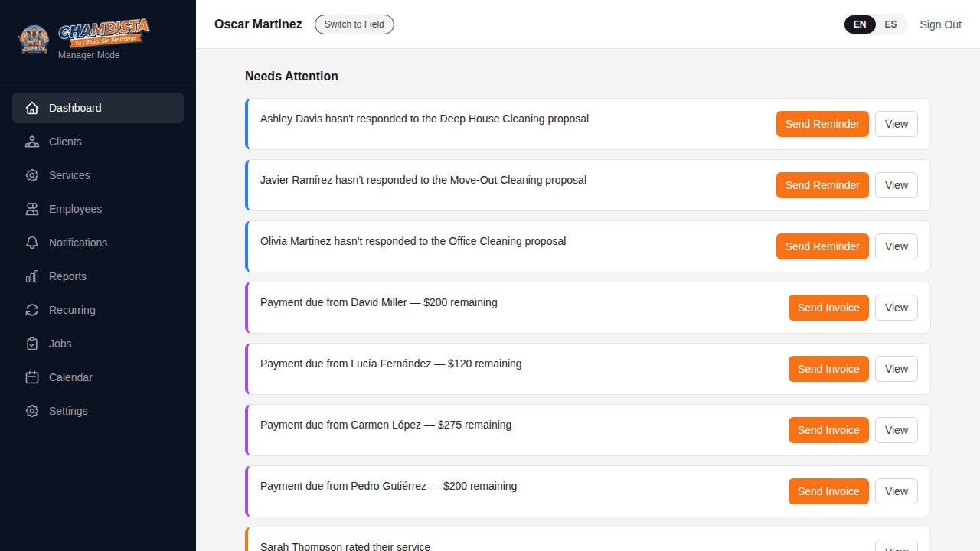The width and height of the screenshot is (980, 551).
Task: Send invoice to Carmen López
Action: click(x=828, y=430)
